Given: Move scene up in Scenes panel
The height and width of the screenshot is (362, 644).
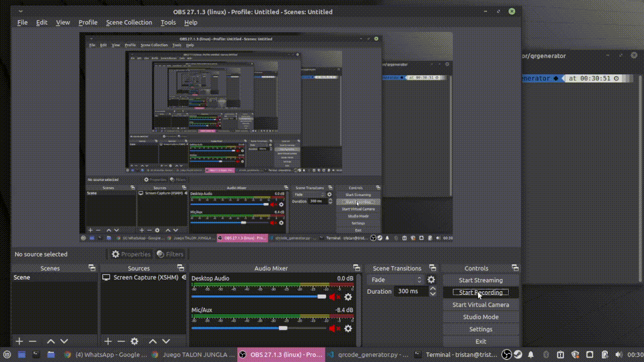Looking at the screenshot, I should click(51, 341).
